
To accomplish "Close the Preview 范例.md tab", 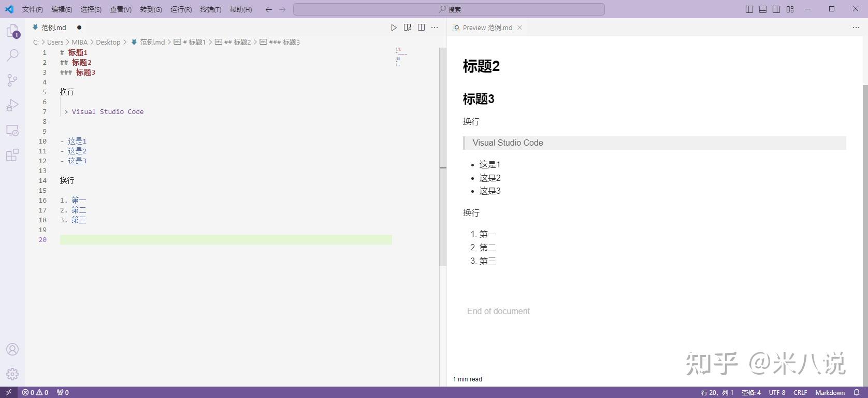I will (519, 27).
